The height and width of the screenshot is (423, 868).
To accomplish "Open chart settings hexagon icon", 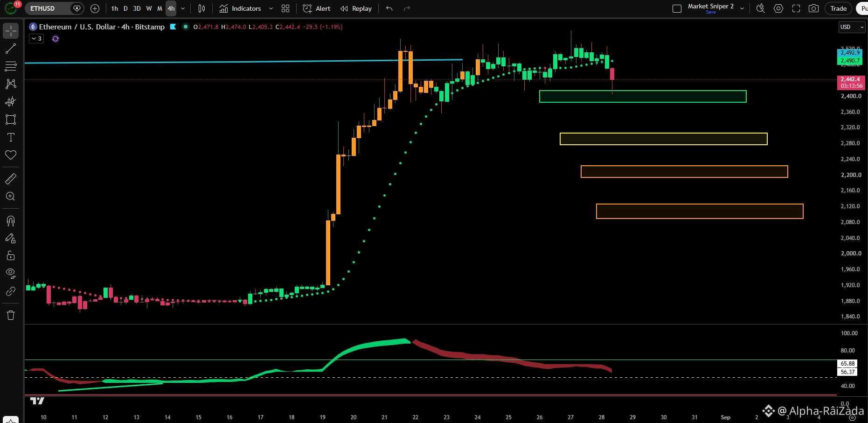I will click(x=778, y=8).
